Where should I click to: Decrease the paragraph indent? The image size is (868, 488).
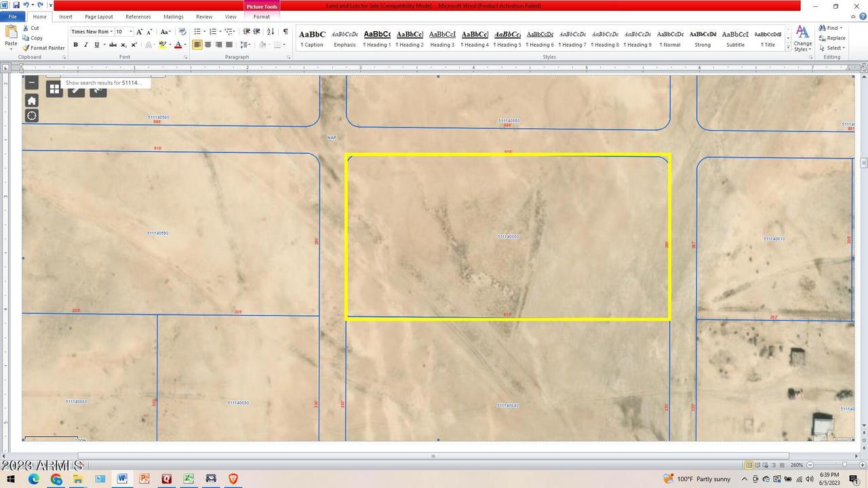click(246, 32)
